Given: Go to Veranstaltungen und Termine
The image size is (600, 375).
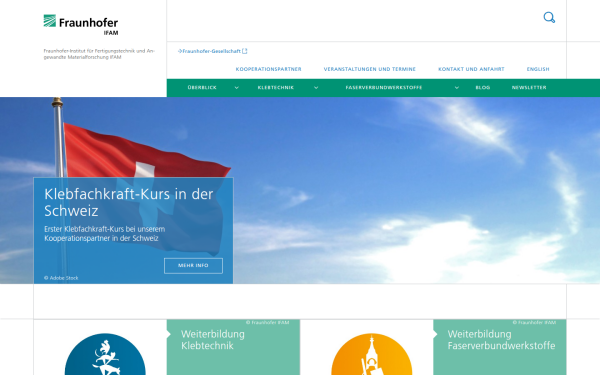Looking at the screenshot, I should coord(370,69).
